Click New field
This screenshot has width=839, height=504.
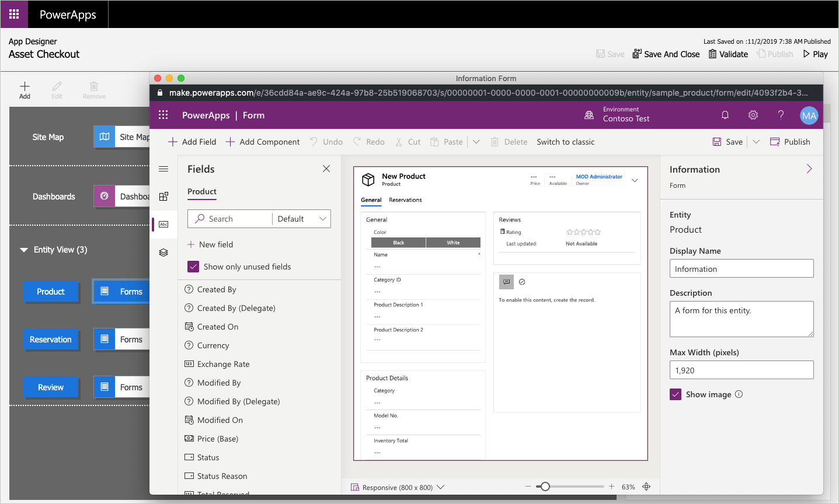point(210,244)
